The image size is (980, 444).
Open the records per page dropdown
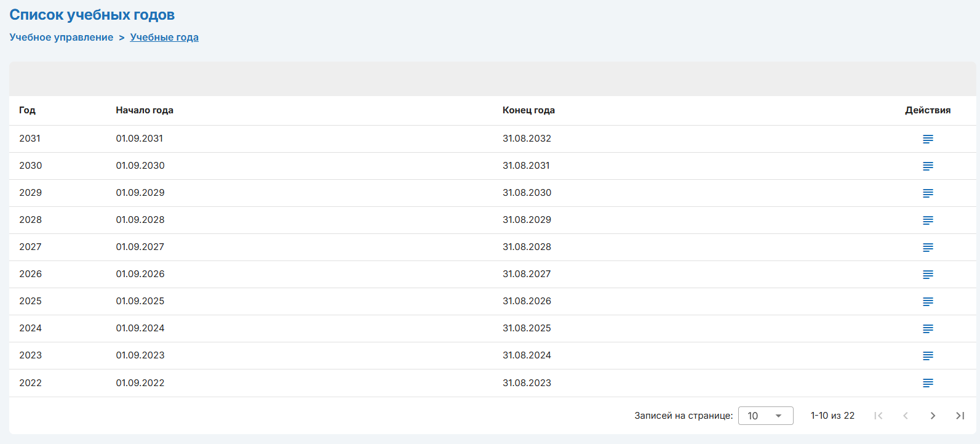(765, 416)
